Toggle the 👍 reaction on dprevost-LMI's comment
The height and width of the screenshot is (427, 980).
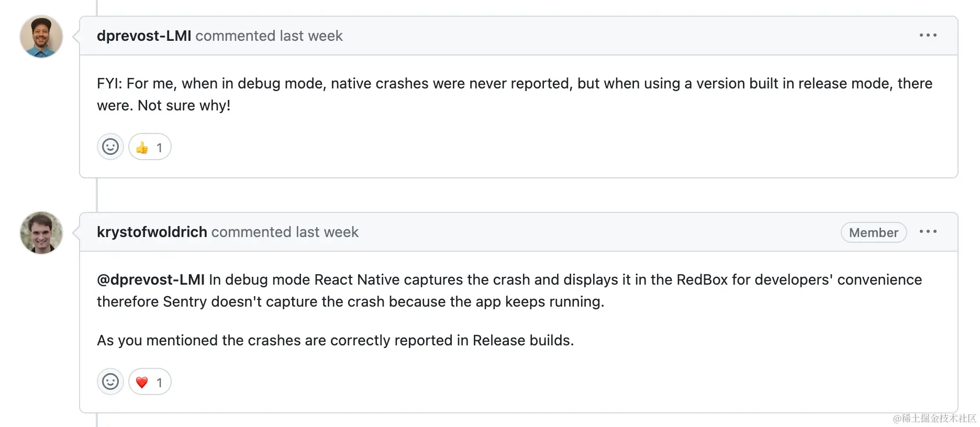149,147
